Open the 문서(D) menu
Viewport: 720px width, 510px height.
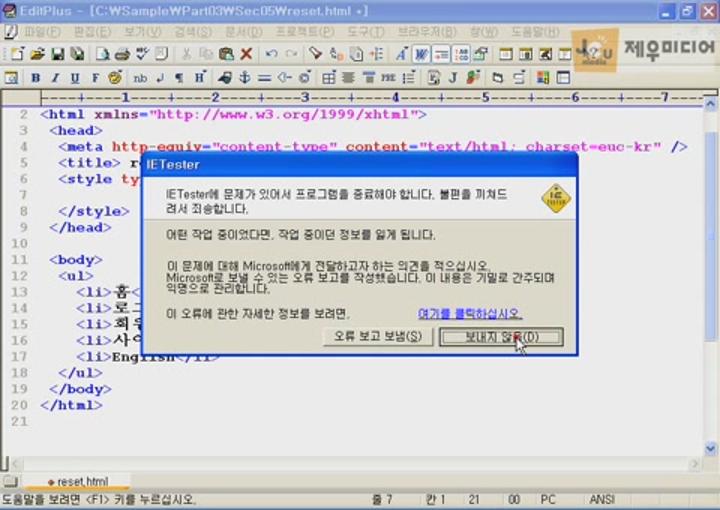243,32
